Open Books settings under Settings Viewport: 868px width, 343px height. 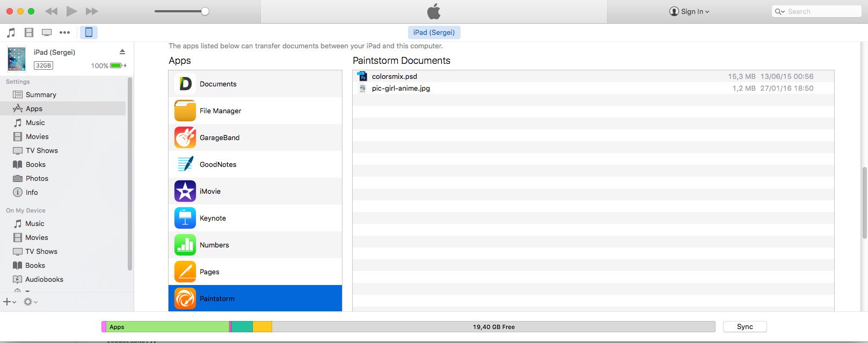(63, 164)
